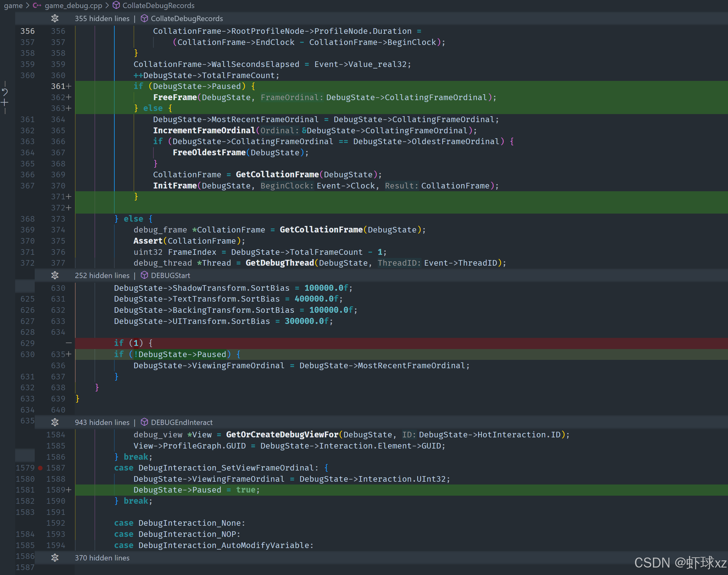Click unfold icon beside 252 hidden lines

(x=55, y=275)
